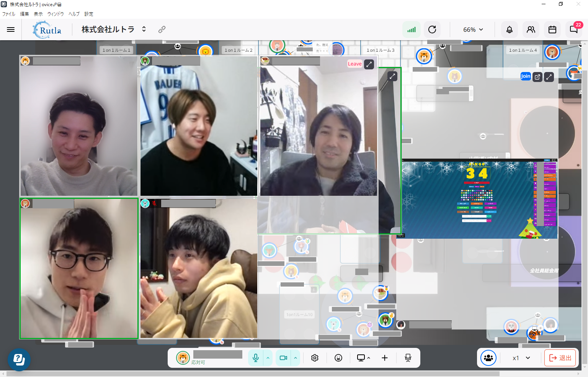Open chat with 22 unread messages

click(x=574, y=30)
